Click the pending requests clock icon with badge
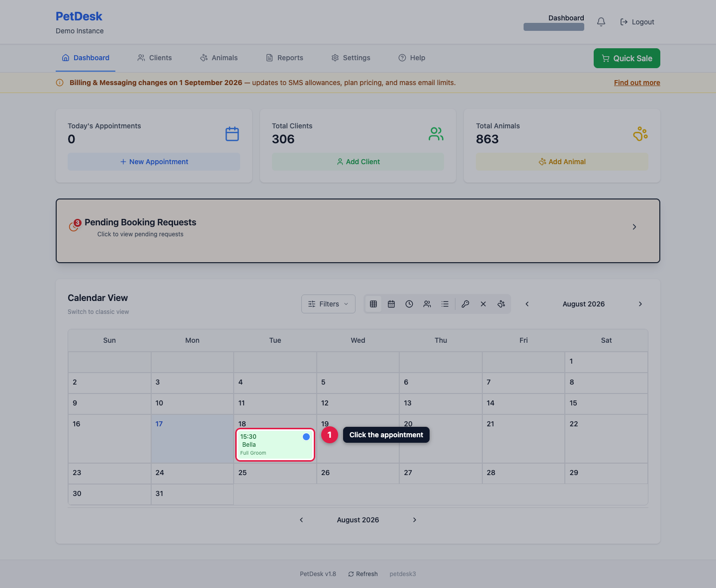716x588 pixels. [75, 226]
